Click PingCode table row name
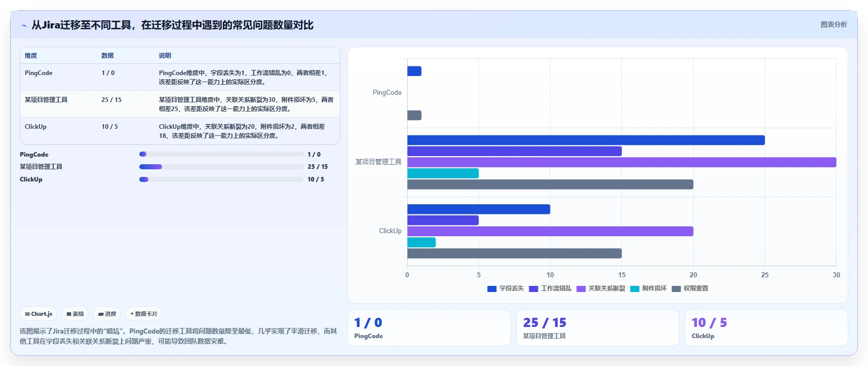The height and width of the screenshot is (366, 868). click(38, 73)
